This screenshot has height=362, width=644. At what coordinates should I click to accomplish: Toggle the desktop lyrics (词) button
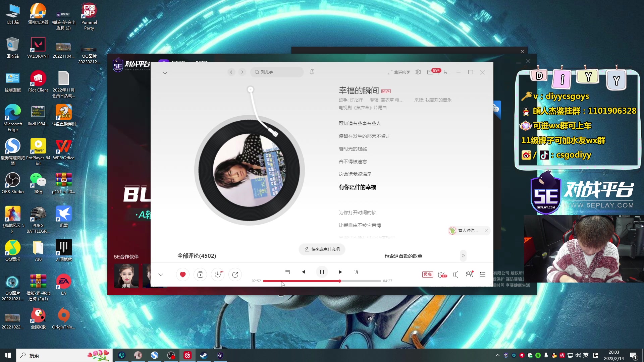point(356,272)
